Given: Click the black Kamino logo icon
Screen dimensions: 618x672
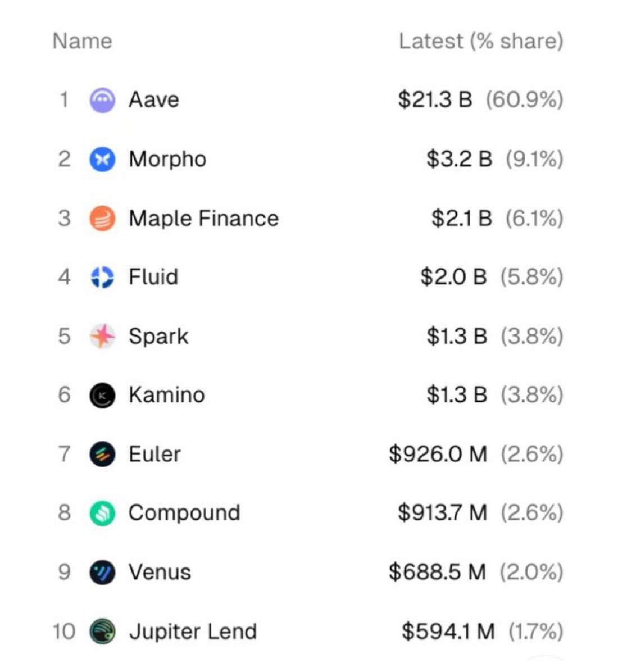Looking at the screenshot, I should [102, 395].
